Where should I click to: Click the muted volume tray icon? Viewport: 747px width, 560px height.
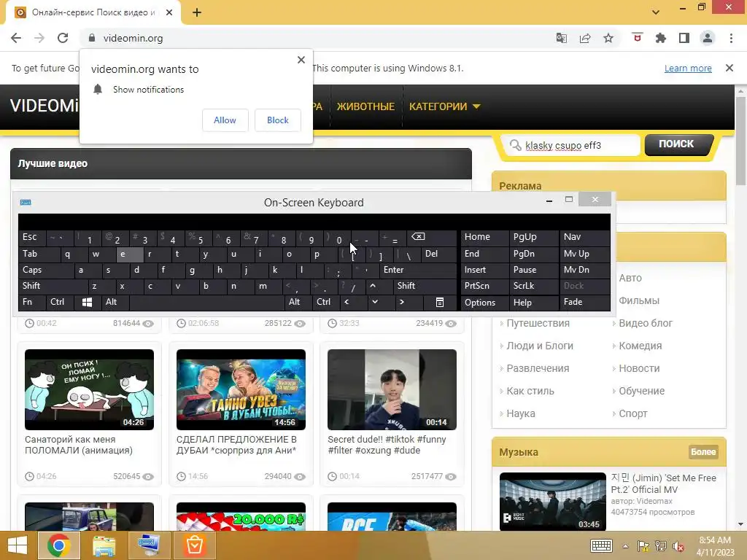click(x=678, y=546)
